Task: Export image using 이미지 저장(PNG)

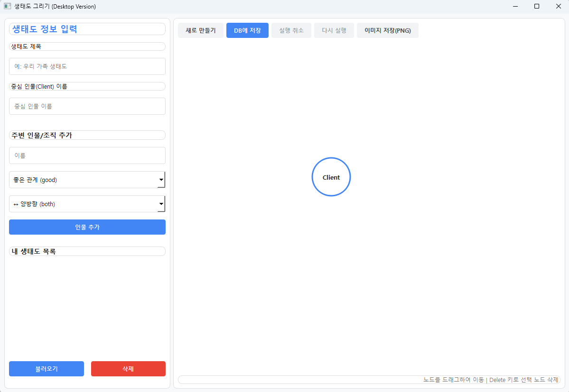Action: point(388,30)
